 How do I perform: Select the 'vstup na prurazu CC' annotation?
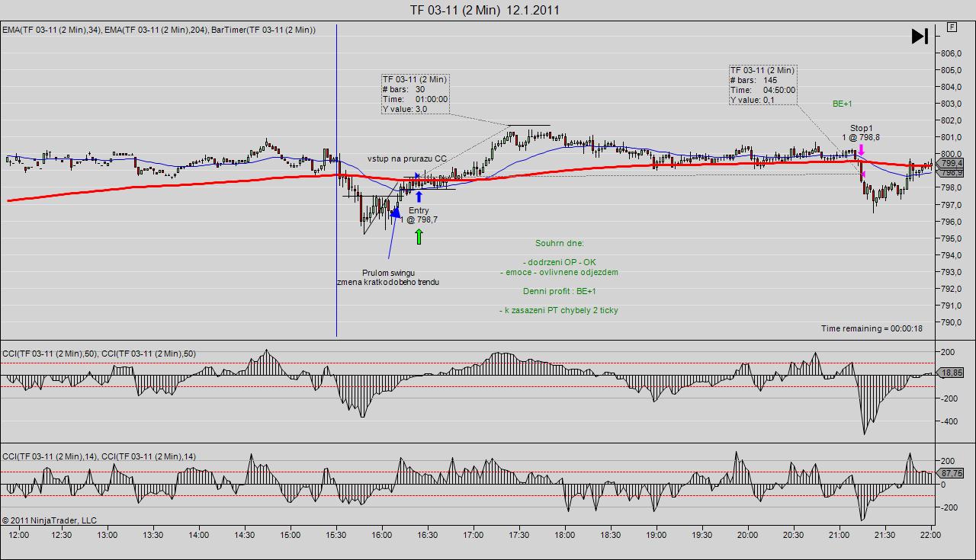pyautogui.click(x=407, y=158)
